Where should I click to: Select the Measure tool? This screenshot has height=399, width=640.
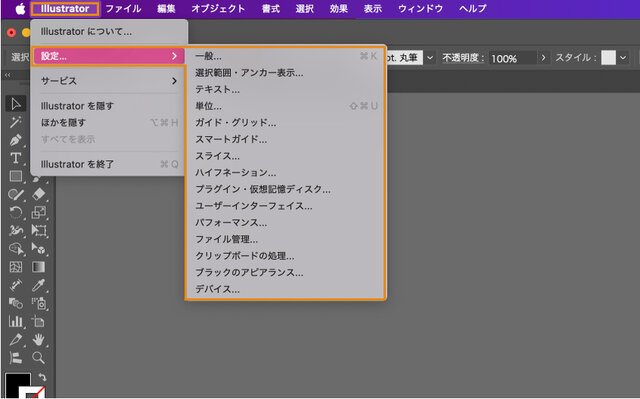16,285
